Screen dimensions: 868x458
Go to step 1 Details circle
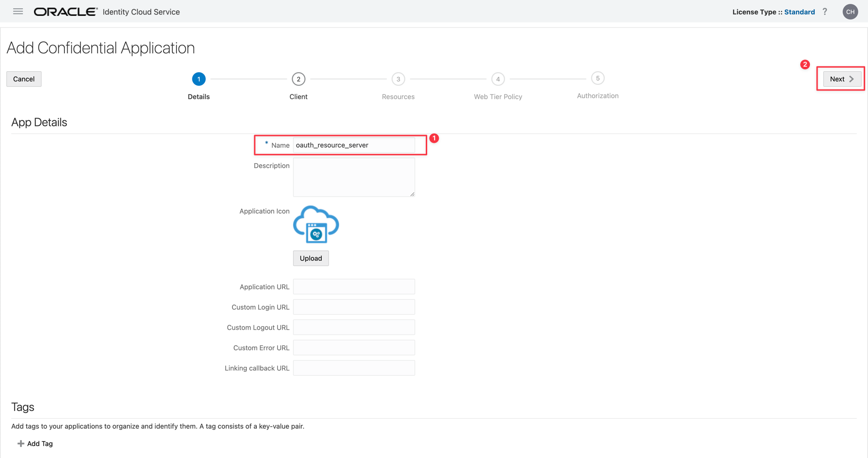199,79
